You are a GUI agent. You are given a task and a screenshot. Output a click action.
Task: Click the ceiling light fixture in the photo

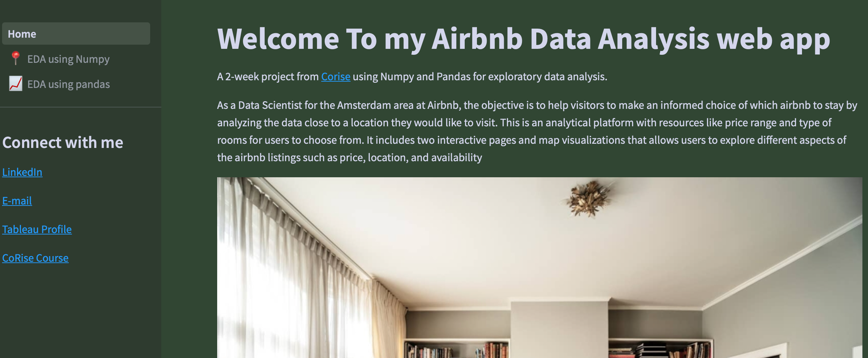pyautogui.click(x=589, y=198)
